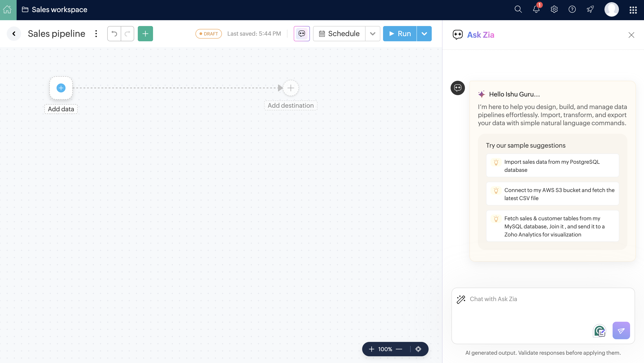Click the Run button

[x=400, y=33]
